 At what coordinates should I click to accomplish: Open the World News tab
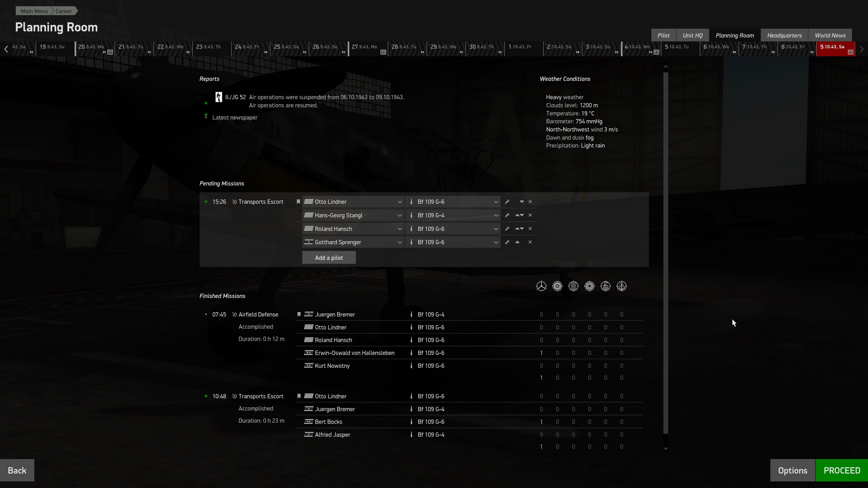[830, 35]
